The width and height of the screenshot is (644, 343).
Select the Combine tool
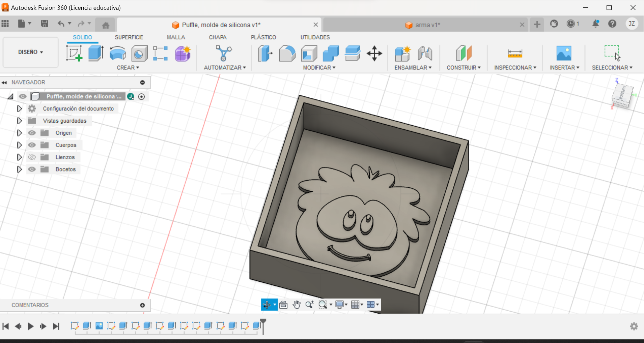point(331,53)
